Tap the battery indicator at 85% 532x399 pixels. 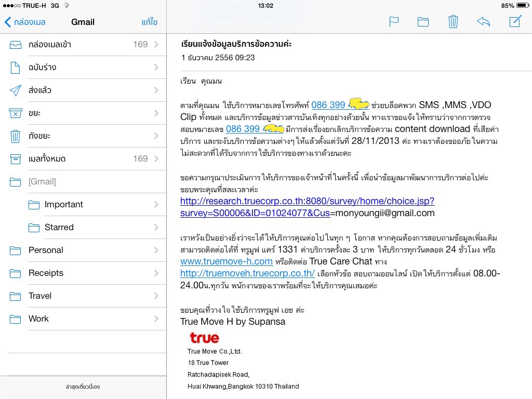point(515,5)
